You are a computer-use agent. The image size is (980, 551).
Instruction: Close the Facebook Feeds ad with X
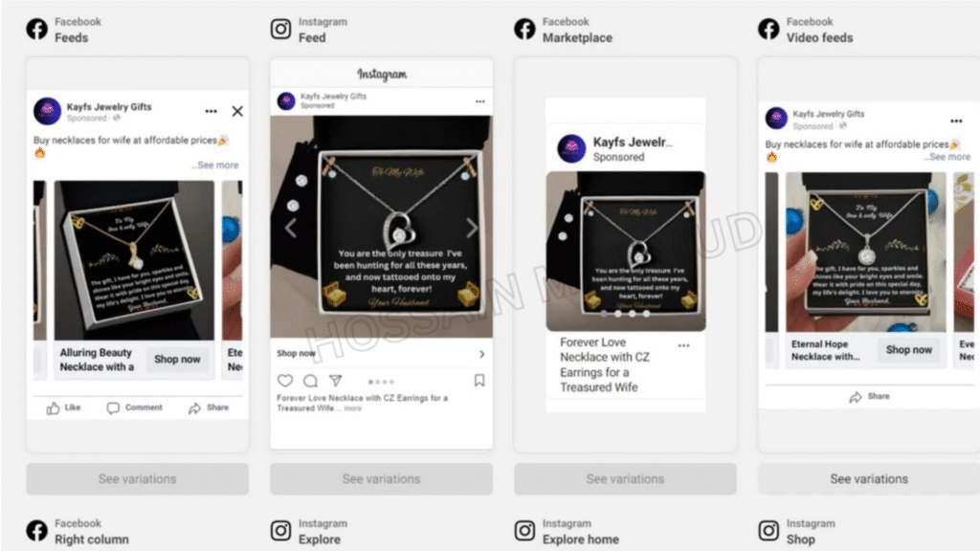coord(237,111)
